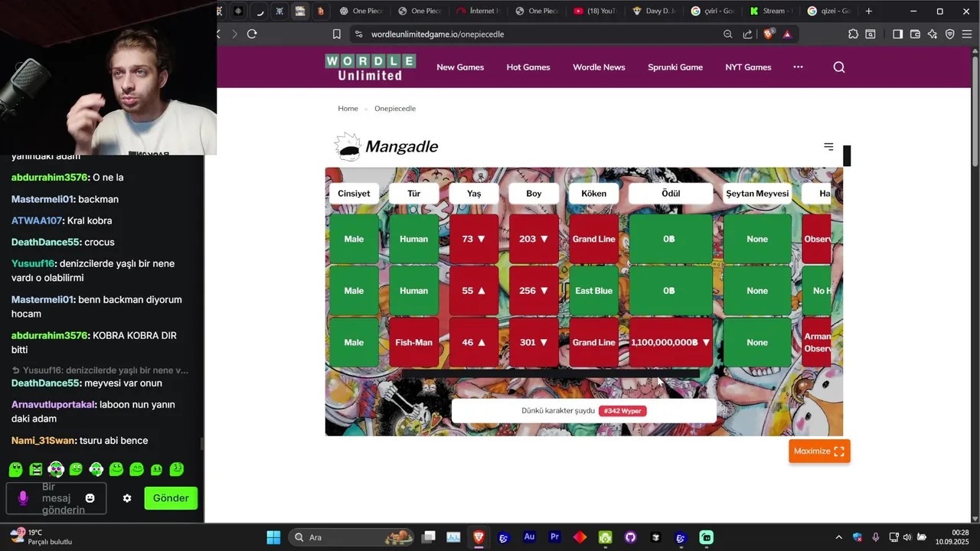The image size is (980, 551).
Task: Open Wordle News menu item
Action: [x=599, y=67]
